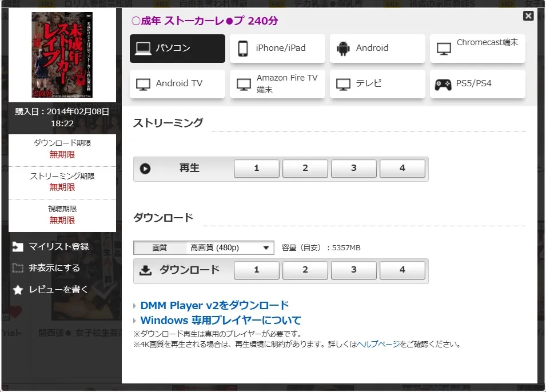Screen dimensions: 546x392
Task: Click the マイリスト登録 folder icon
Action: pyautogui.click(x=18, y=247)
